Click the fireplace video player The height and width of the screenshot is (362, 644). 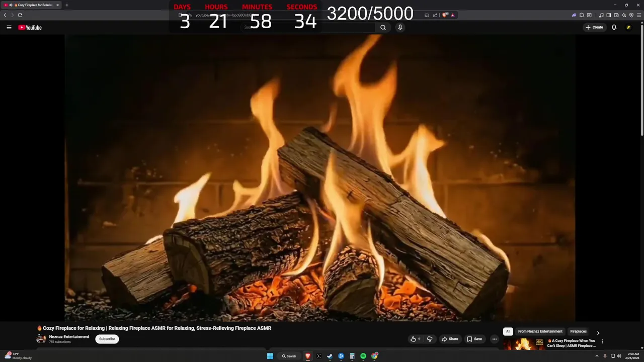pos(319,177)
